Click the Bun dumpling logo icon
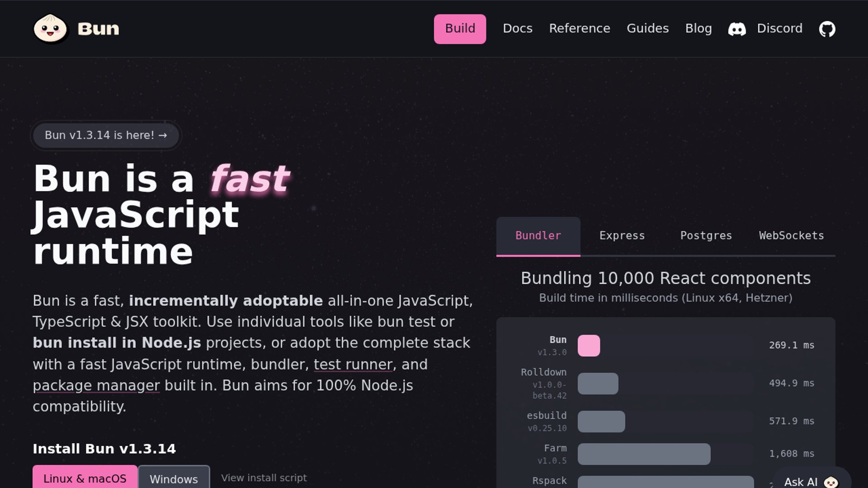 (50, 28)
